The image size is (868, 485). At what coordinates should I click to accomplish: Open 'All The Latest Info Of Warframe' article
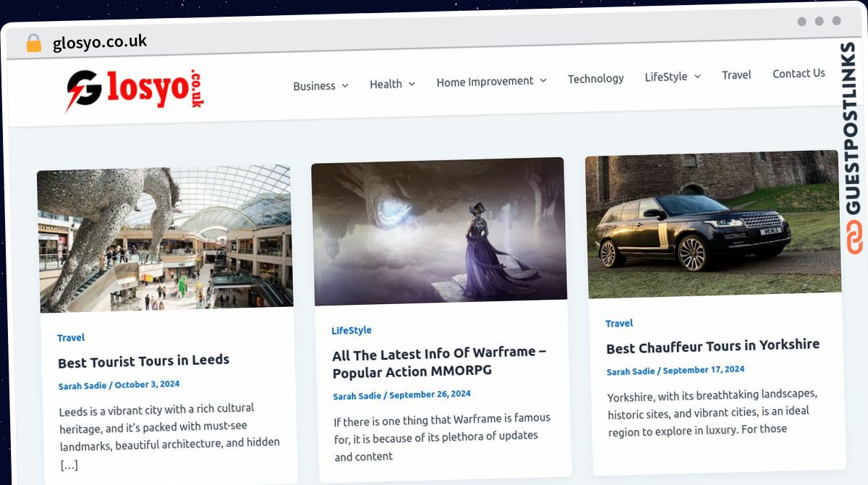tap(439, 362)
